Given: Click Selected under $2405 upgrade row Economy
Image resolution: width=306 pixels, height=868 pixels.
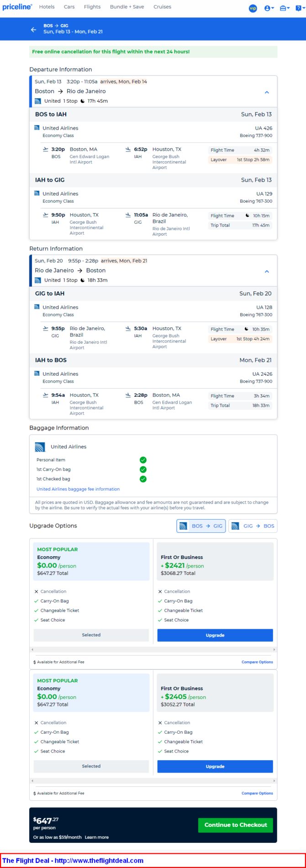Looking at the screenshot, I should pyautogui.click(x=91, y=766).
